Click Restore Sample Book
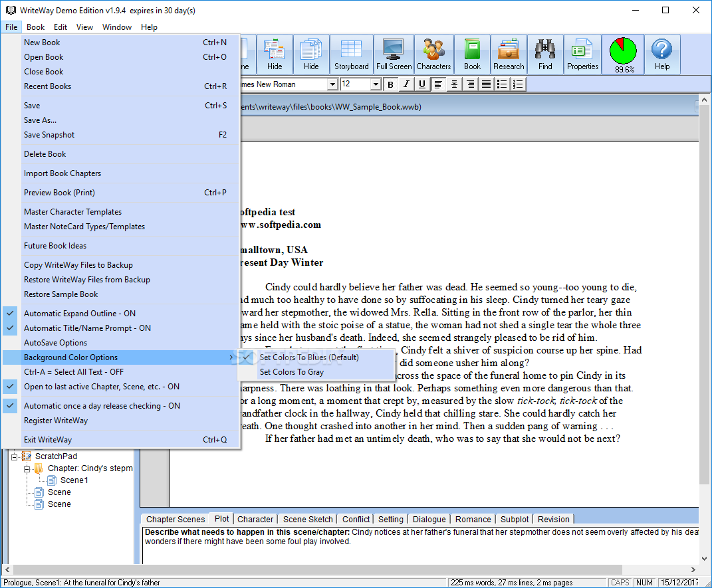Image resolution: width=712 pixels, height=588 pixels. click(x=121, y=294)
